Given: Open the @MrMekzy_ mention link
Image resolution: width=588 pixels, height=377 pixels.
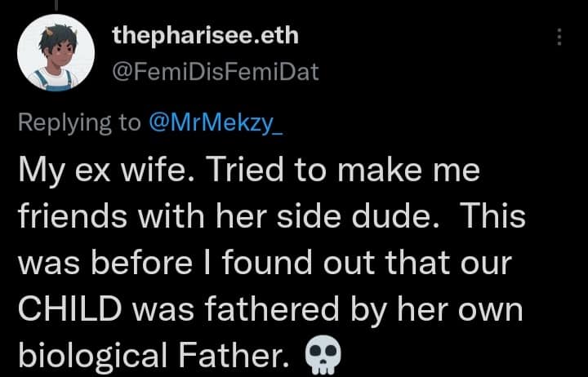Looking at the screenshot, I should click(216, 123).
